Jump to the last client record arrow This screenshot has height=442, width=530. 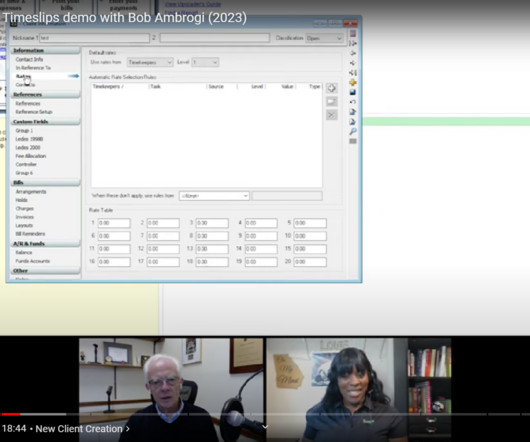(x=353, y=73)
